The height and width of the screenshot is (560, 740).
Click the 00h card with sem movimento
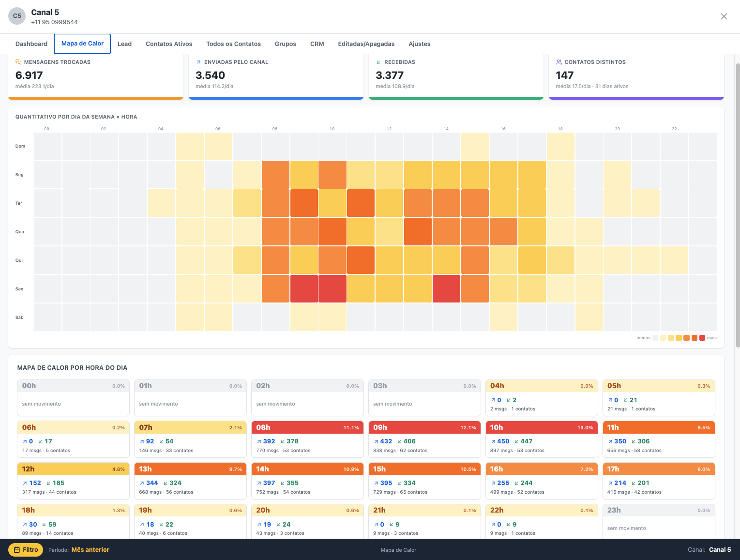click(73, 398)
